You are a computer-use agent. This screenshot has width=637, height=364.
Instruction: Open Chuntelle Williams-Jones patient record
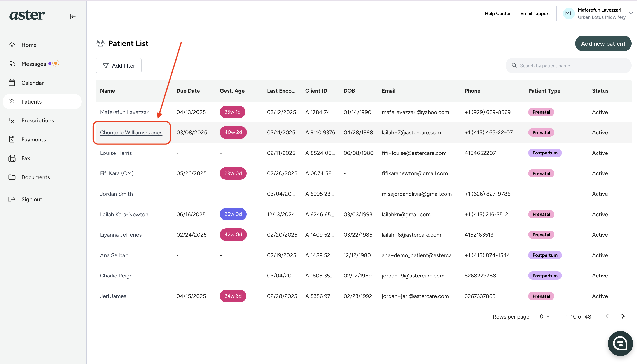pyautogui.click(x=131, y=132)
